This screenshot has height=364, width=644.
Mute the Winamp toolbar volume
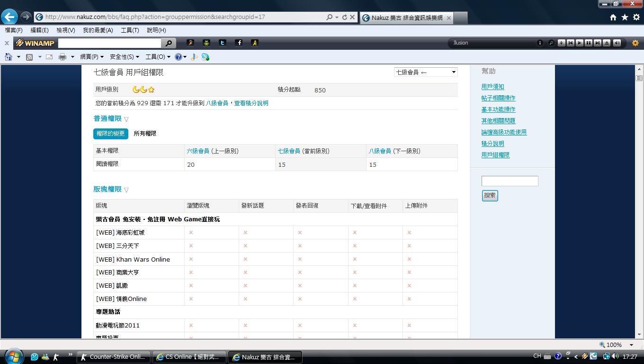click(x=617, y=43)
